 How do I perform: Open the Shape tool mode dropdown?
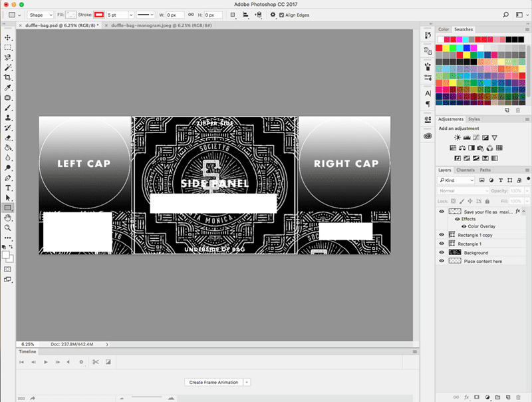(x=41, y=15)
